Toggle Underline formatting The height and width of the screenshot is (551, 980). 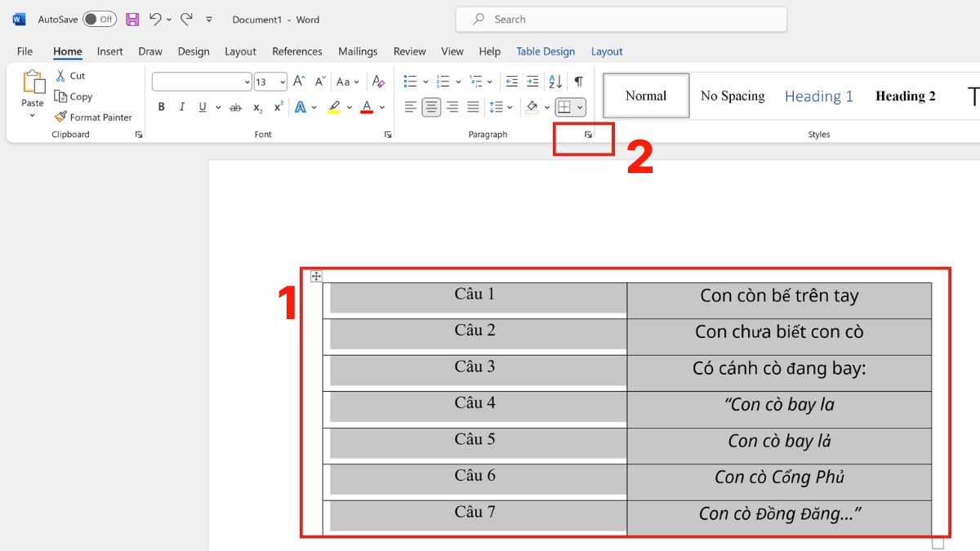(x=202, y=107)
